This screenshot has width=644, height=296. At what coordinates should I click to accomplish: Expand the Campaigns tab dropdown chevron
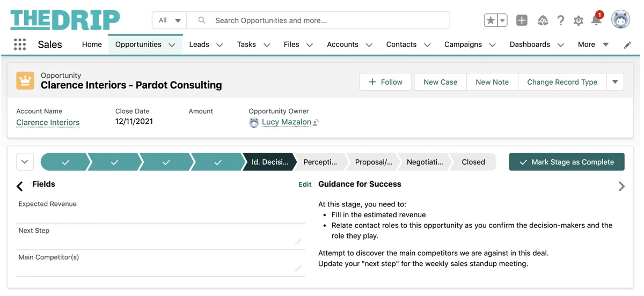click(x=492, y=45)
